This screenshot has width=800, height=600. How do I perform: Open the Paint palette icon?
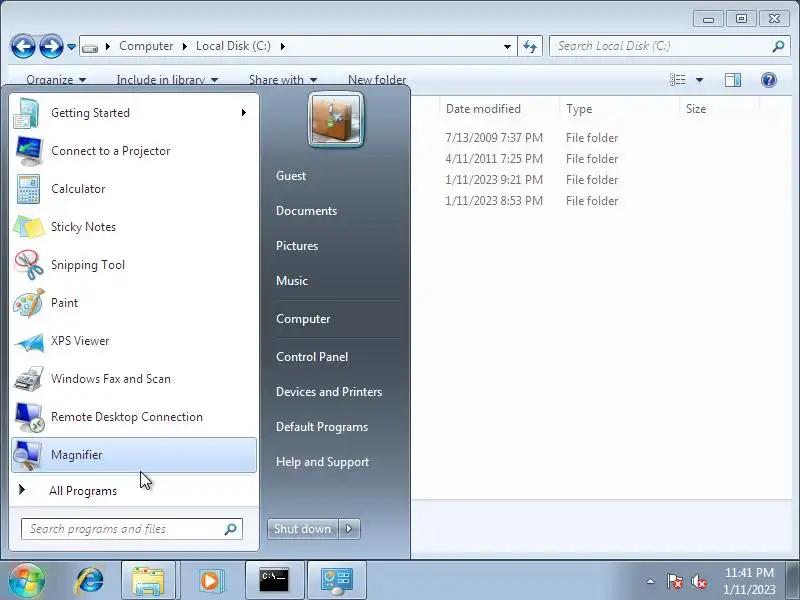click(29, 303)
